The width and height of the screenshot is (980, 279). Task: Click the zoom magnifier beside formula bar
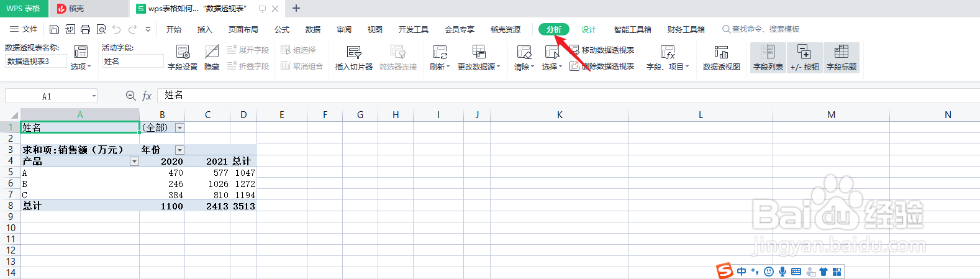coord(130,96)
